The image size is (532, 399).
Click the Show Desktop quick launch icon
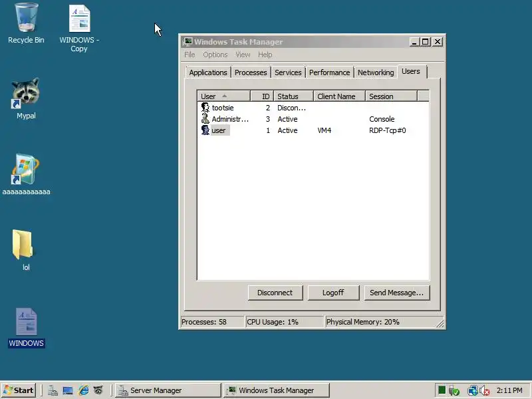point(68,390)
